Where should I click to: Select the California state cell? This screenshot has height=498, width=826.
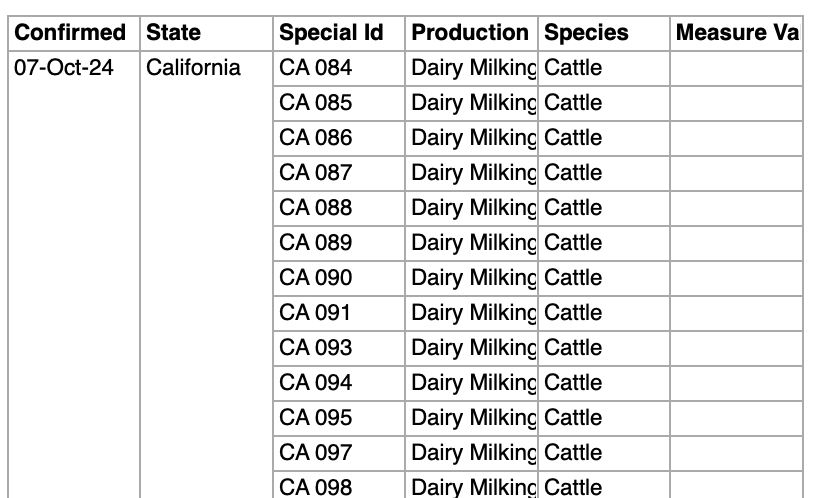pyautogui.click(x=193, y=68)
